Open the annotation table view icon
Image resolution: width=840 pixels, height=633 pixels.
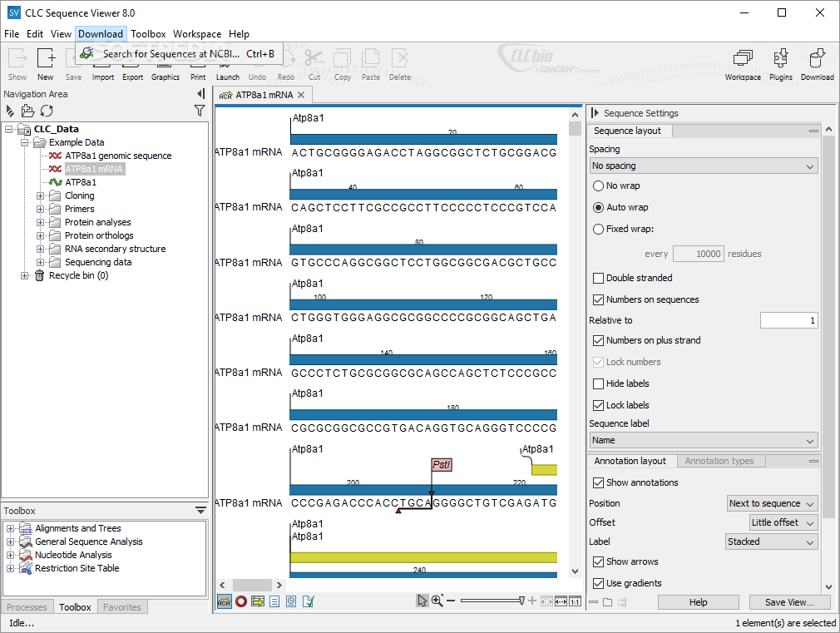pyautogui.click(x=258, y=601)
